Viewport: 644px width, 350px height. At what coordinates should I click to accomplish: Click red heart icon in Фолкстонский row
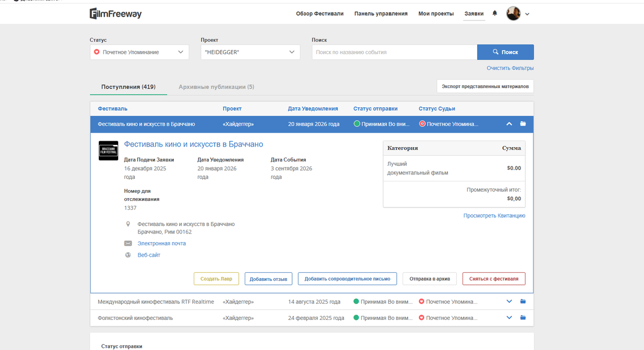422,318
